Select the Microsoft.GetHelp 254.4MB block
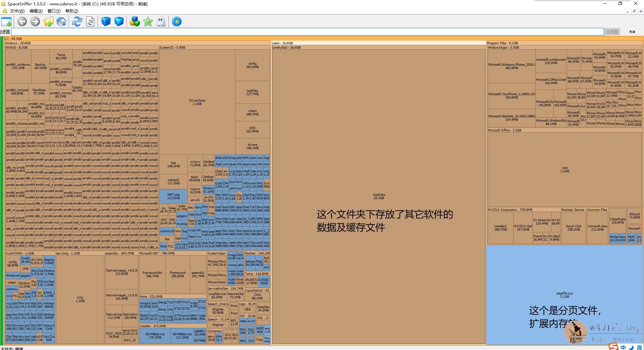The image size is (644, 350). coord(511,118)
